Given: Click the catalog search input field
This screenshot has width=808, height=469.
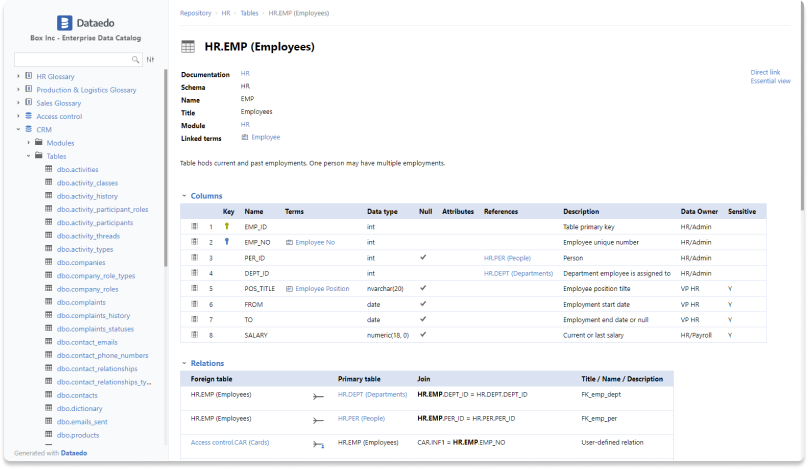Looking at the screenshot, I should tap(75, 60).
